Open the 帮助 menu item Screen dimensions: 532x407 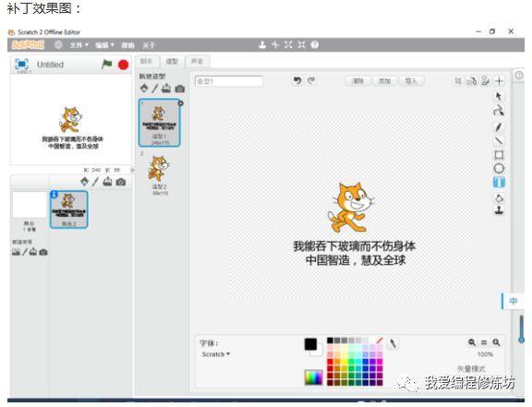tap(127, 45)
